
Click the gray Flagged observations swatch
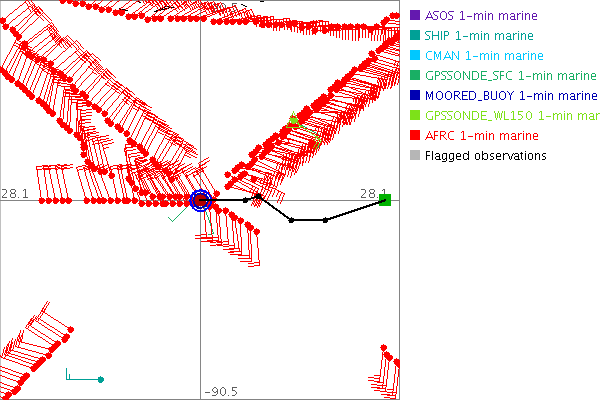(x=414, y=156)
